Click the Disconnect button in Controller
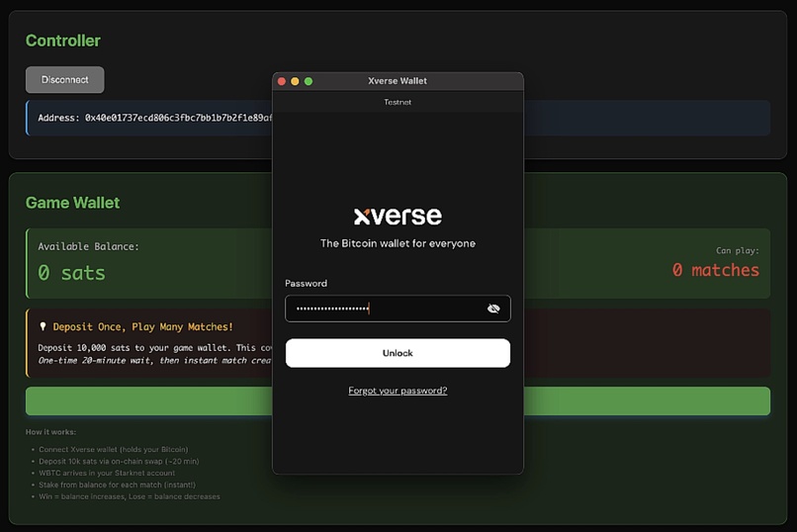797x532 pixels. (x=65, y=80)
